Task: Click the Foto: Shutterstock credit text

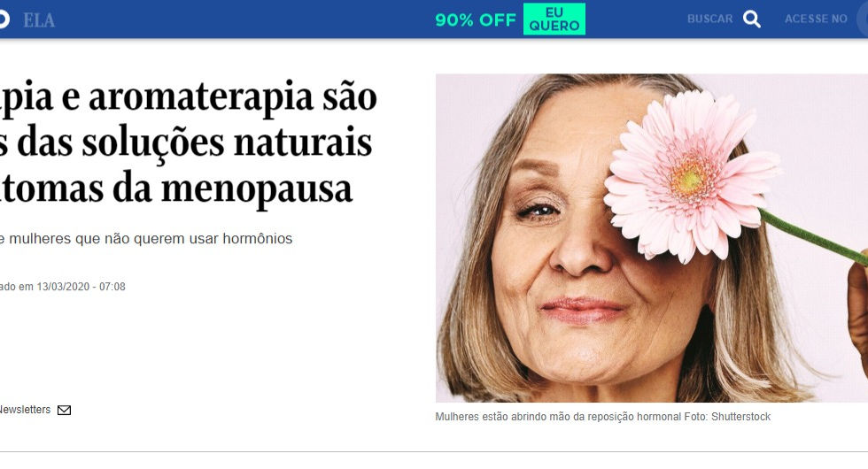Action: click(x=727, y=417)
